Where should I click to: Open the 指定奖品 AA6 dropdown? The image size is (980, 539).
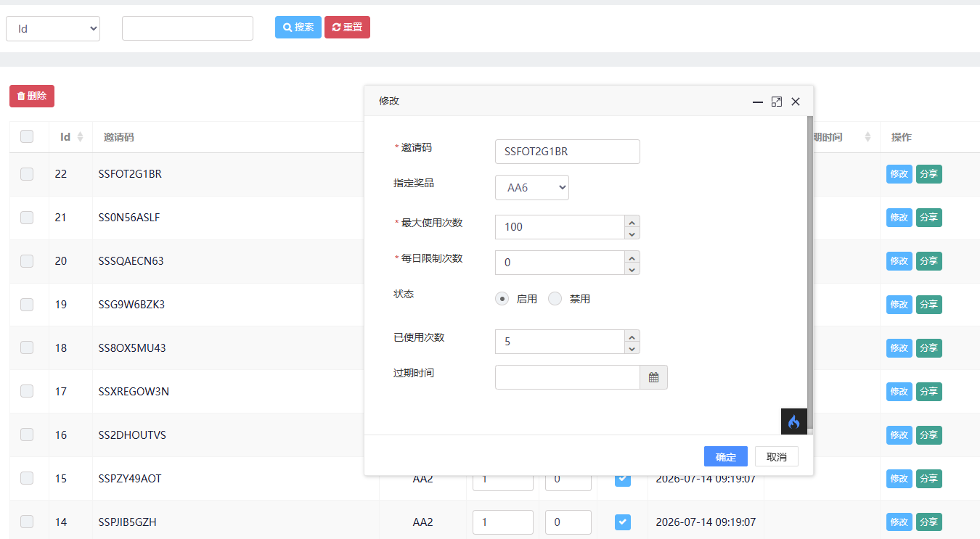(532, 187)
